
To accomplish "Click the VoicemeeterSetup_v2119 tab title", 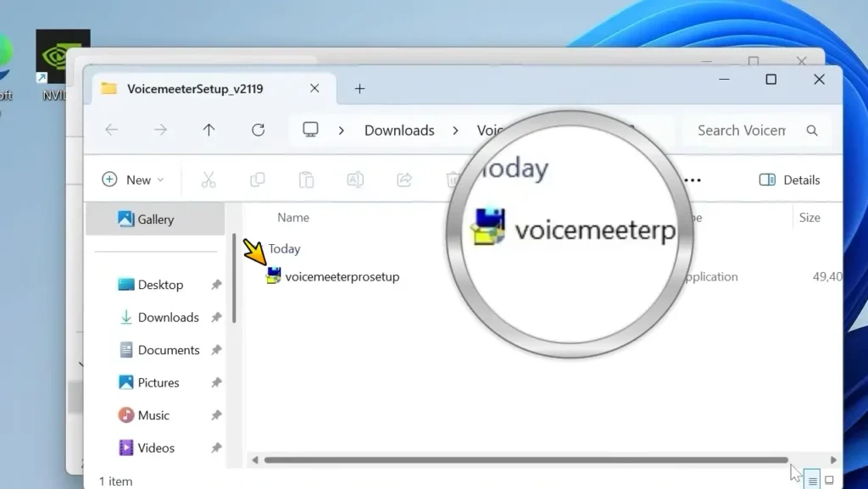I will click(x=195, y=88).
